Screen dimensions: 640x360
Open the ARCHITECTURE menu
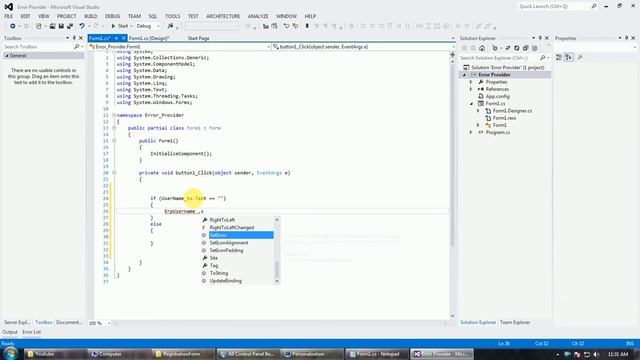click(223, 16)
